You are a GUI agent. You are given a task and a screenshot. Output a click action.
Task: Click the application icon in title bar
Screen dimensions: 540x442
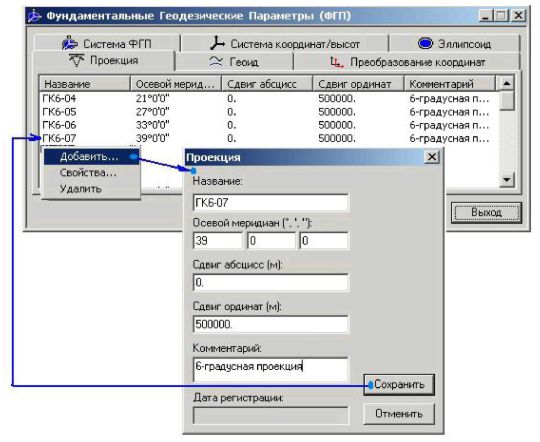(34, 16)
